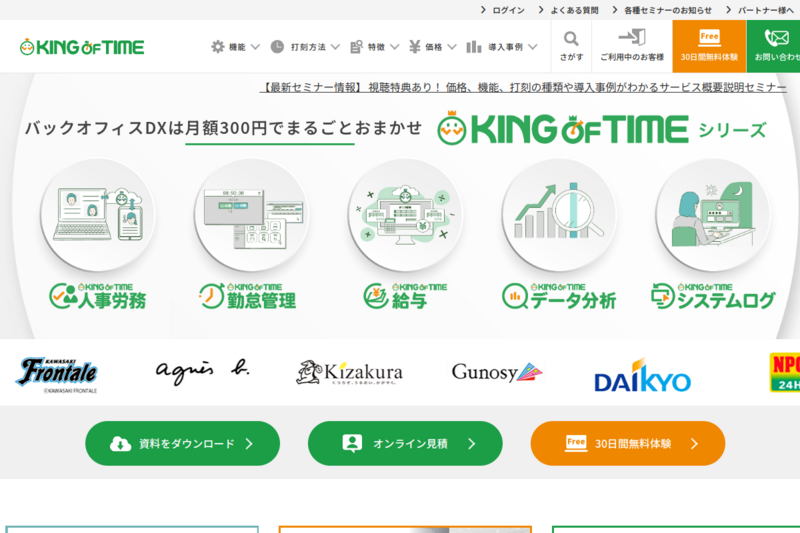Viewport: 800px width, 533px height.
Task: Click the Free icon in the orange trial button
Action: pyautogui.click(x=576, y=443)
